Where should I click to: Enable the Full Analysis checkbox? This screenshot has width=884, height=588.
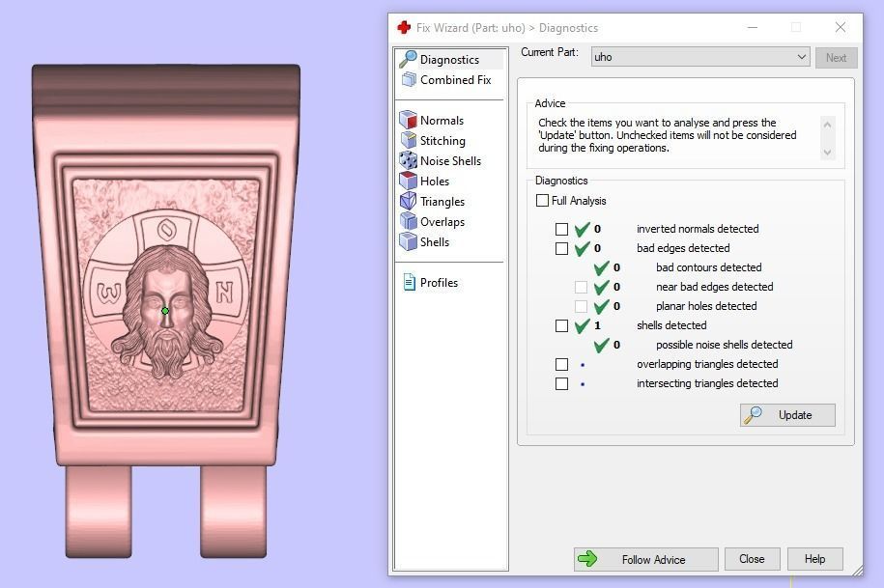542,201
